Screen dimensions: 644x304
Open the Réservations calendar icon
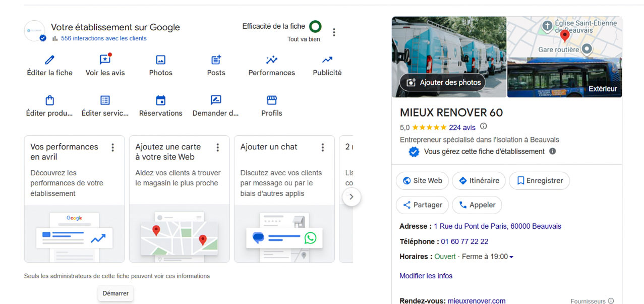(160, 100)
